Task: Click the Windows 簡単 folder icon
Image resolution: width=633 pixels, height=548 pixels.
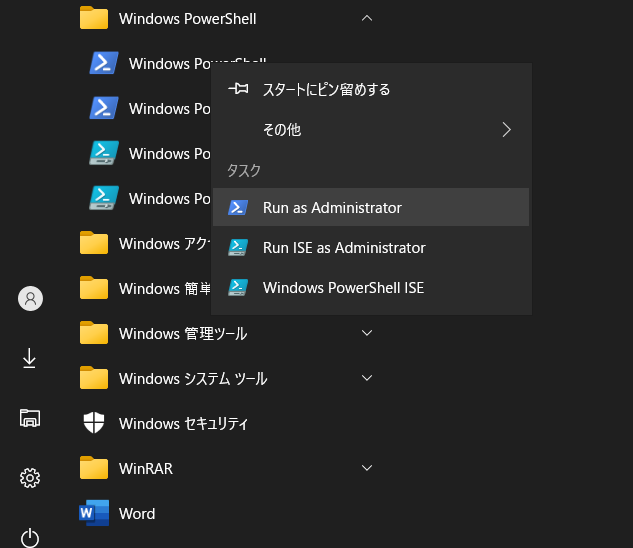Action: tap(94, 288)
